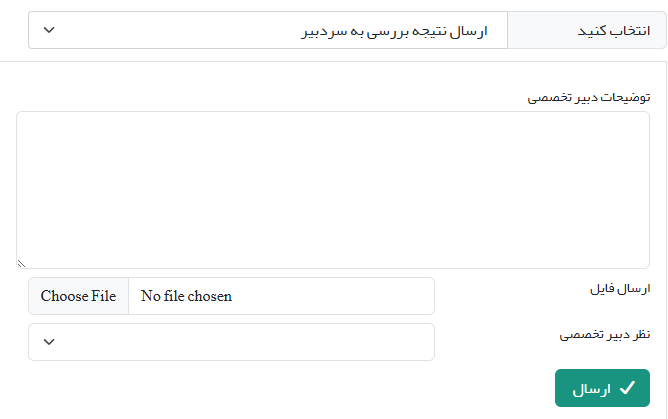Click the chevron arrow of the top dropdown
This screenshot has height=419, width=668.
pos(49,30)
